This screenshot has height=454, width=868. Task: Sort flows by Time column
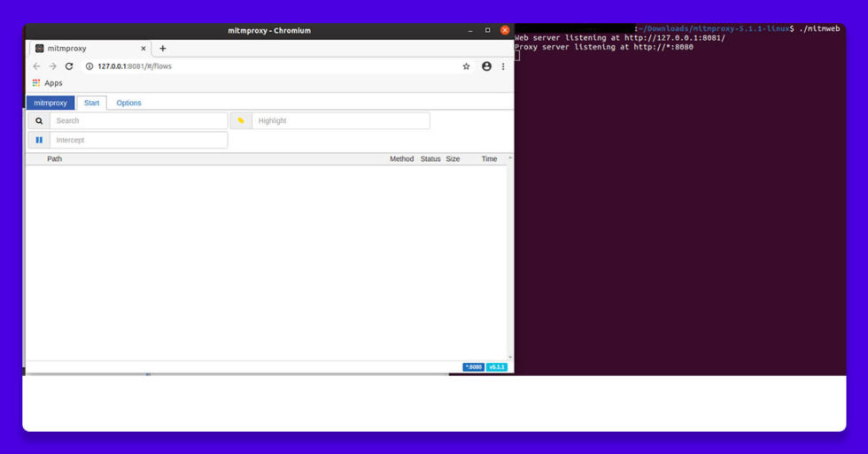click(489, 158)
